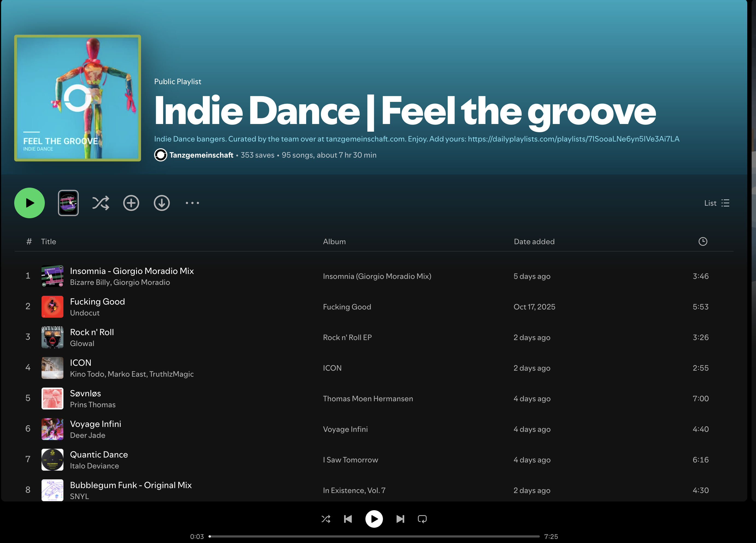Select the Voyage Infini track title
Screen dimensions: 756x543
[x=96, y=424]
